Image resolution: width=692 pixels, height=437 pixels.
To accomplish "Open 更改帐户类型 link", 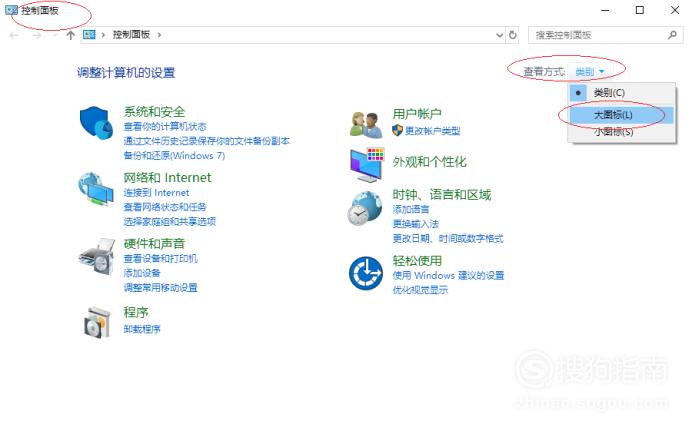I will click(x=432, y=131).
